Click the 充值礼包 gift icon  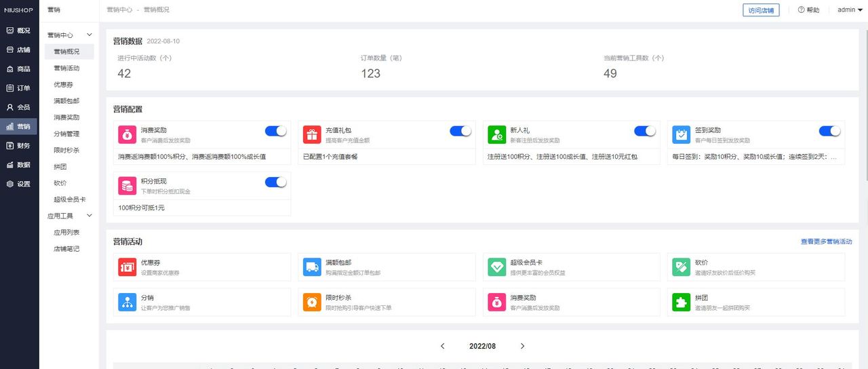coord(312,134)
